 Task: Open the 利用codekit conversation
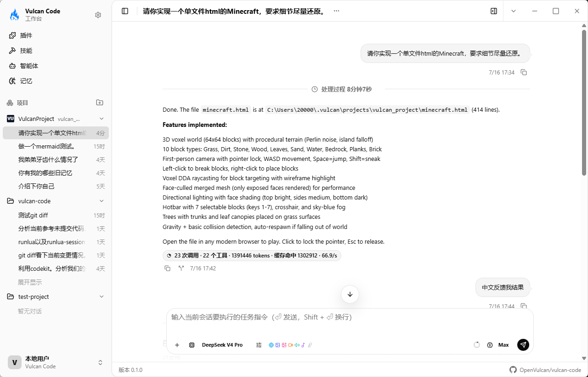(56, 268)
